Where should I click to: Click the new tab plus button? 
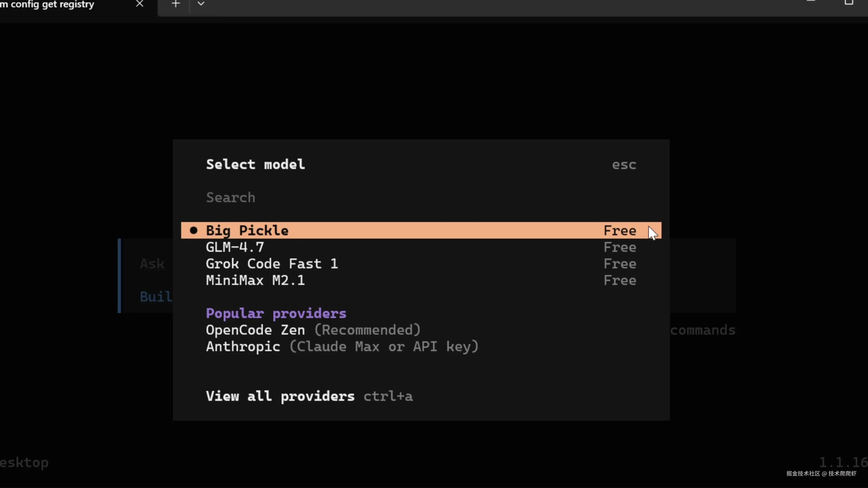pos(176,4)
